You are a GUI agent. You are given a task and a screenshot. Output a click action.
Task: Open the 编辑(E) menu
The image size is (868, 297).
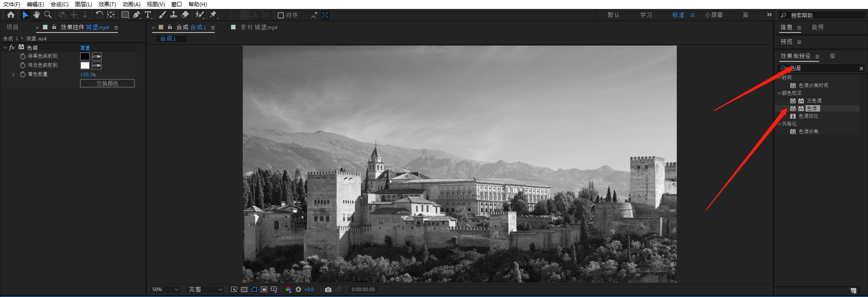tap(35, 4)
